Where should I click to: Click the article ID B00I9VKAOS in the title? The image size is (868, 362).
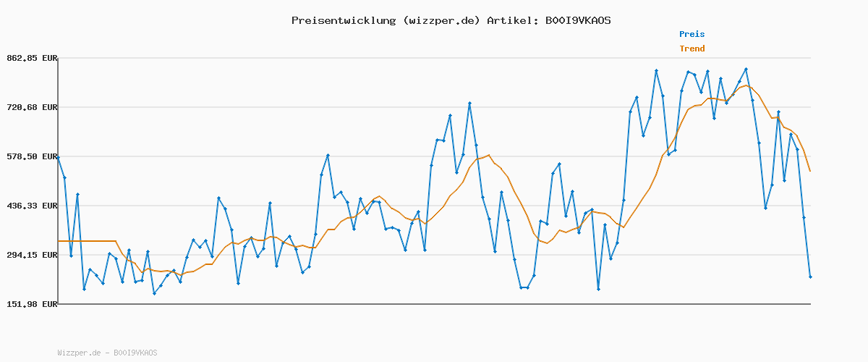coord(577,20)
